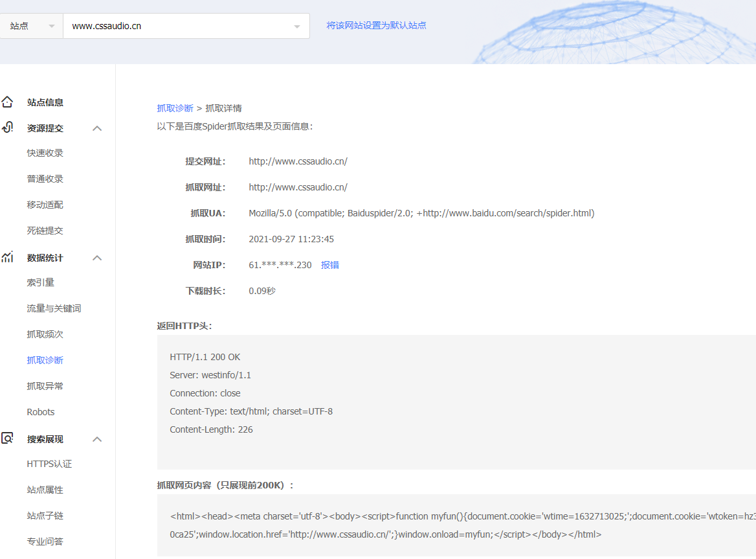Collapse the 资源提交 section chevron
Screen dimensions: 756x559
(x=97, y=128)
